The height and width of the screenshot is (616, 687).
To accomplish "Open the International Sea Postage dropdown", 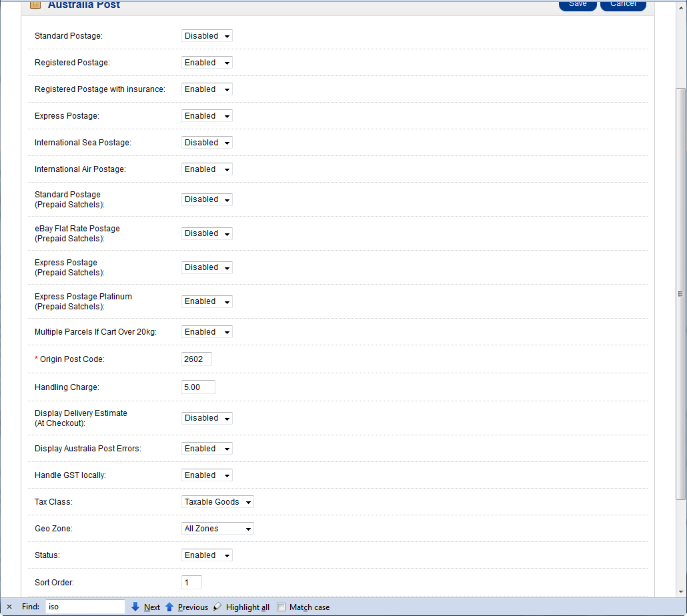I will click(207, 143).
